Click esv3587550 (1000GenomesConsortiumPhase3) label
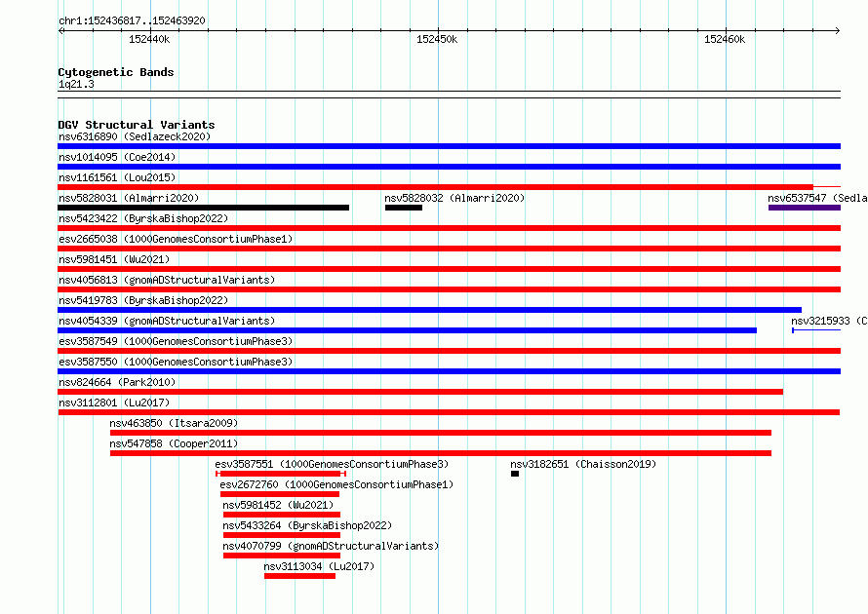 click(176, 362)
